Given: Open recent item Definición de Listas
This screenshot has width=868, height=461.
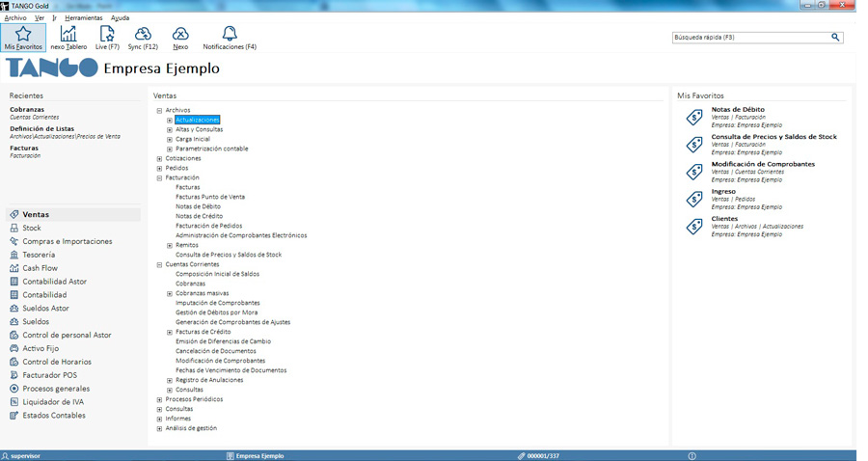Looking at the screenshot, I should [x=42, y=128].
